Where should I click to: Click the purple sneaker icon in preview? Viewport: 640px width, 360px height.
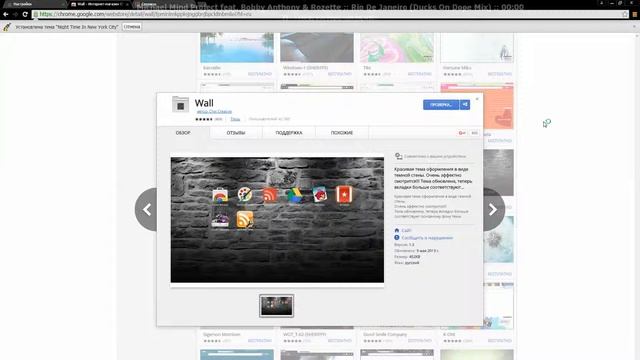[x=220, y=220]
